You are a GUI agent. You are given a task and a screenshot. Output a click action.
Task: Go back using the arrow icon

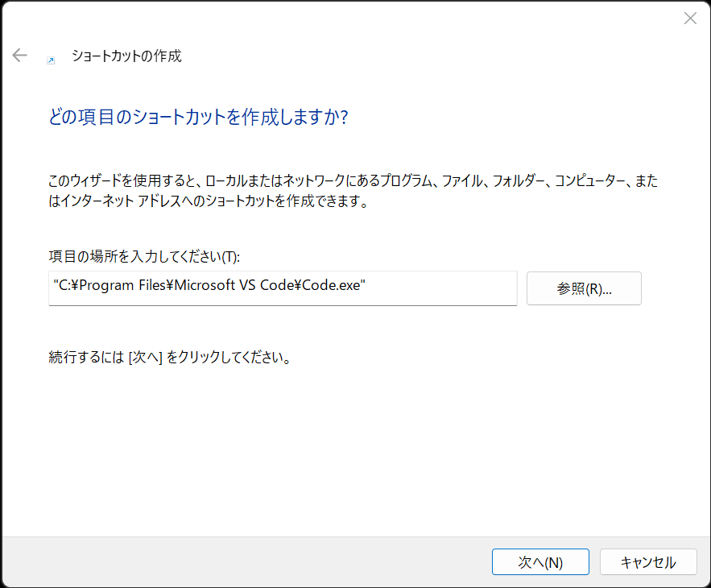[x=20, y=56]
